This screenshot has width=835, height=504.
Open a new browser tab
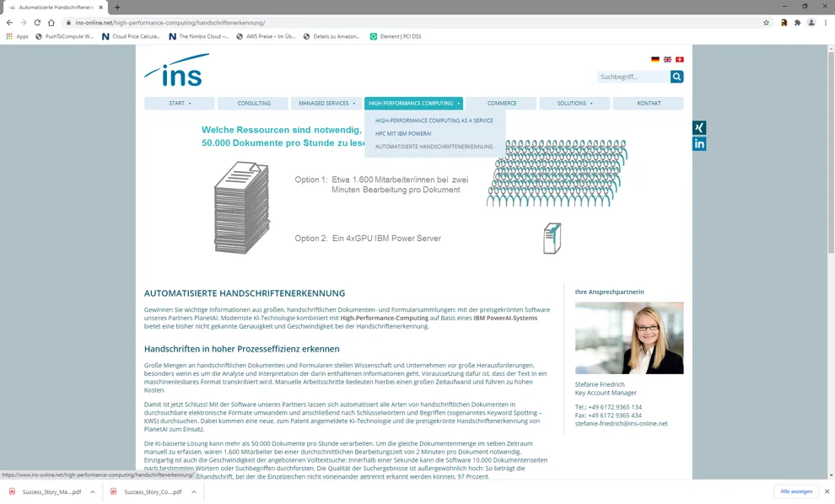pyautogui.click(x=117, y=8)
